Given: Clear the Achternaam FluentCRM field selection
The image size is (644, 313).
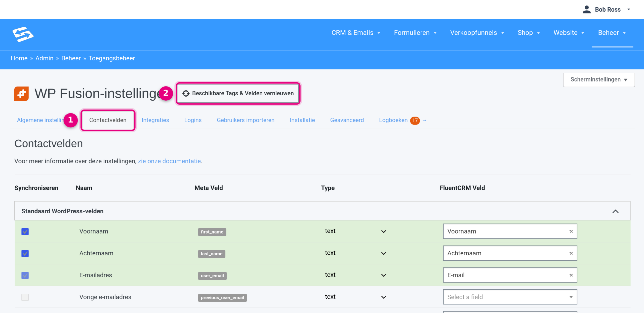Looking at the screenshot, I should coord(571,253).
